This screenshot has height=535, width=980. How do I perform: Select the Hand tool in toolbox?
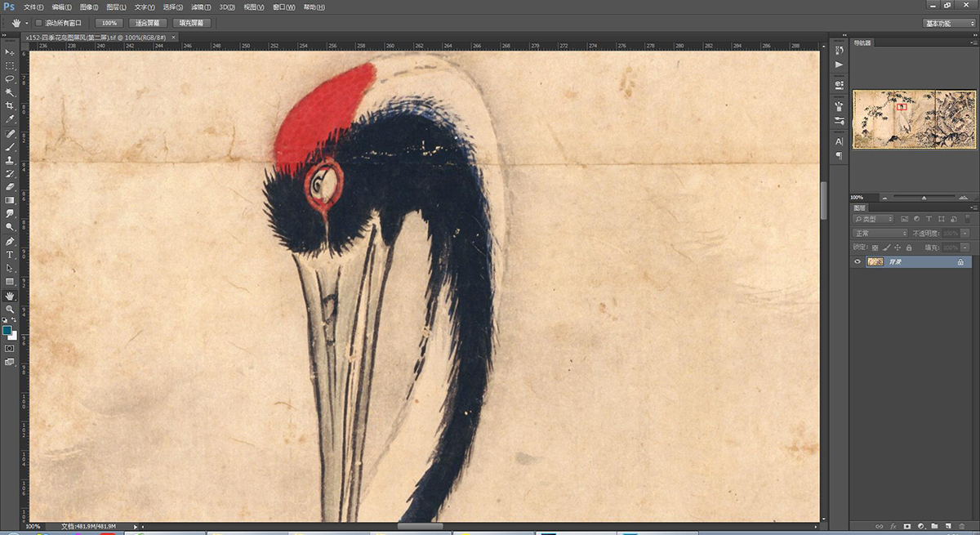[x=10, y=296]
